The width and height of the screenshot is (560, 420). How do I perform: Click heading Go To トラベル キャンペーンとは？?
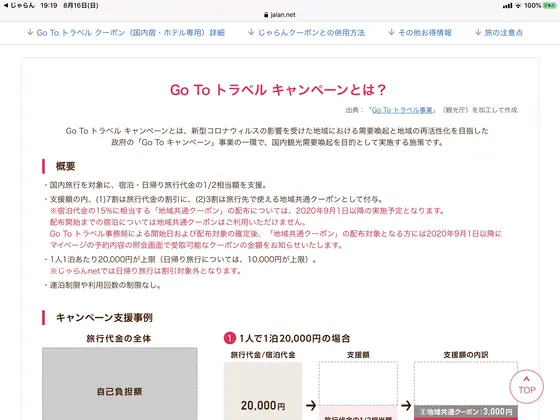click(x=278, y=90)
